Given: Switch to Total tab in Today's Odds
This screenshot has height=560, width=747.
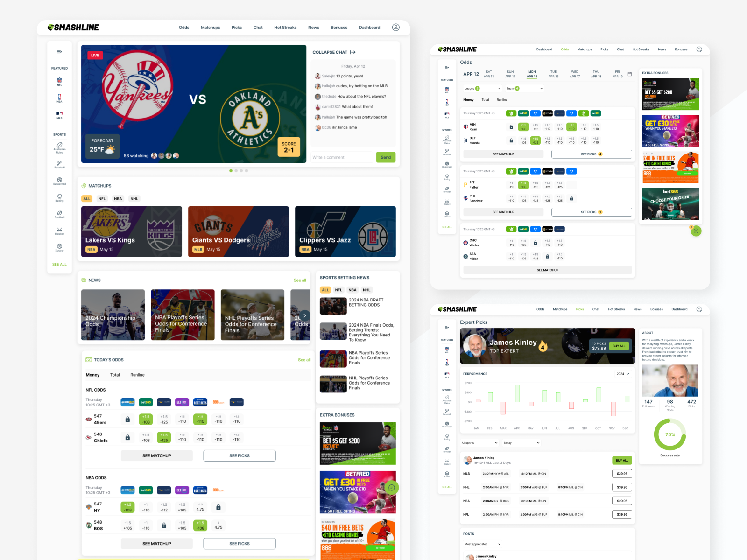Looking at the screenshot, I should [x=115, y=375].
